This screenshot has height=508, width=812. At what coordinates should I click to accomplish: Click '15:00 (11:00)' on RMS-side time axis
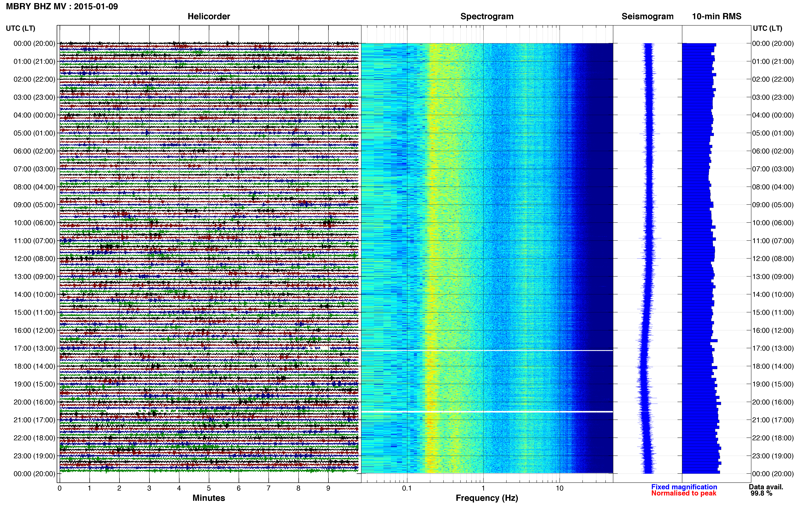click(x=773, y=312)
